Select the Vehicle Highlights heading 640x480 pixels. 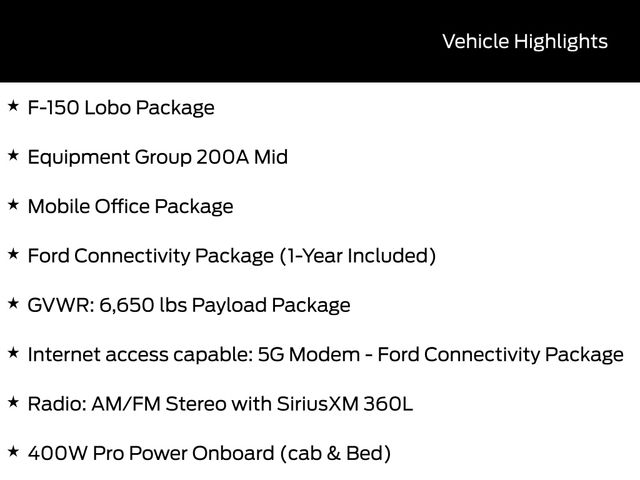(x=524, y=41)
